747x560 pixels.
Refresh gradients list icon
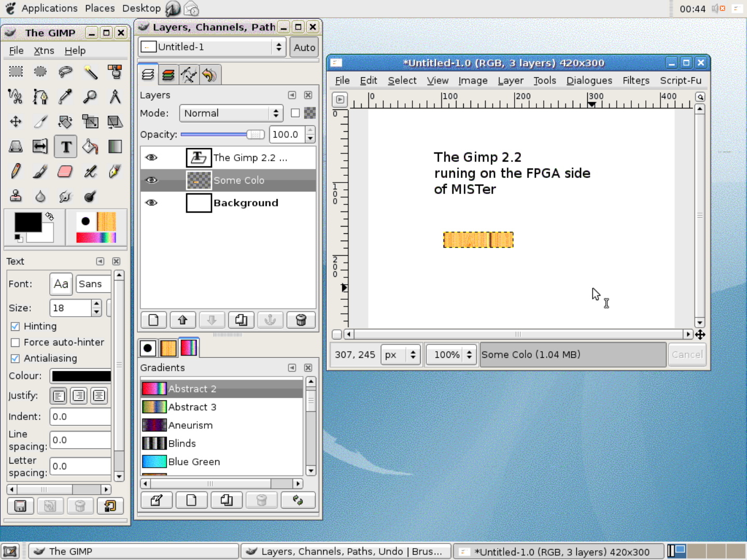(298, 500)
